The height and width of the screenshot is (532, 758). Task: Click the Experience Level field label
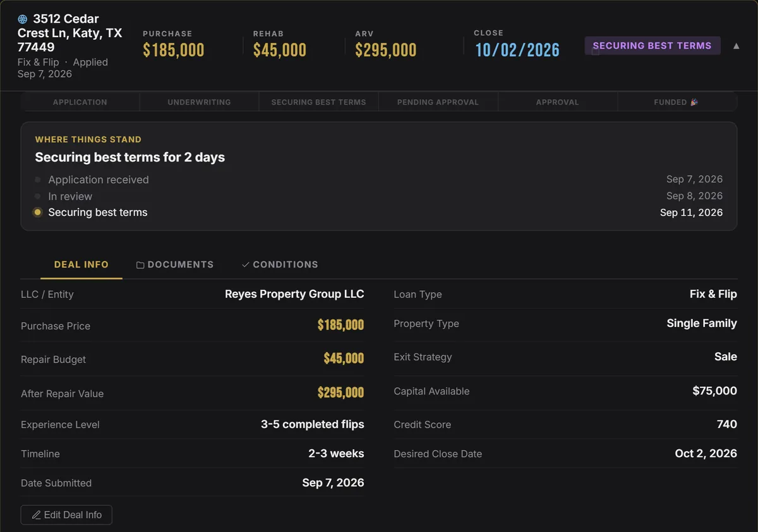[60, 425]
